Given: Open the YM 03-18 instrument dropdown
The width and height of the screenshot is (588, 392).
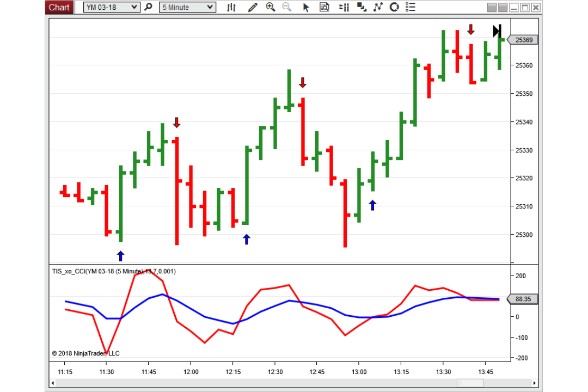Looking at the screenshot, I should 112,7.
